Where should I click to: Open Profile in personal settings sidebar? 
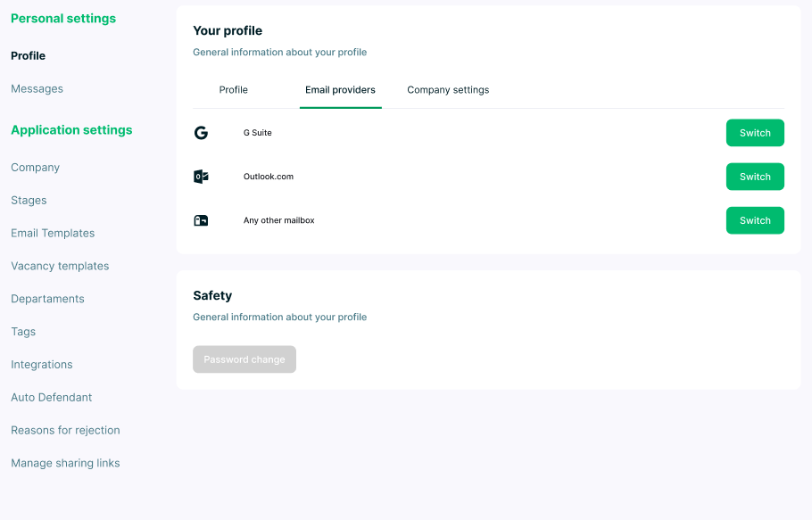(29, 56)
